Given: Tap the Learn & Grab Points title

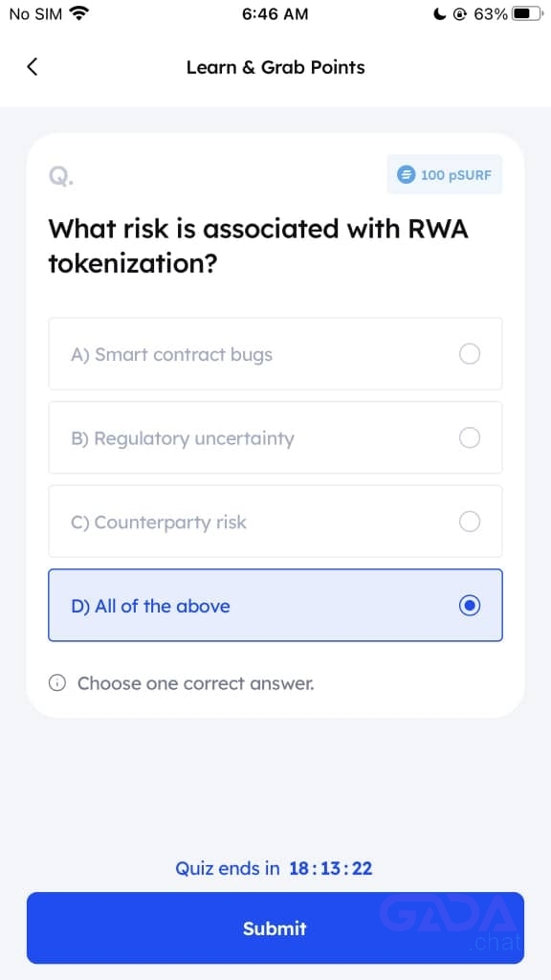Looking at the screenshot, I should tap(275, 67).
